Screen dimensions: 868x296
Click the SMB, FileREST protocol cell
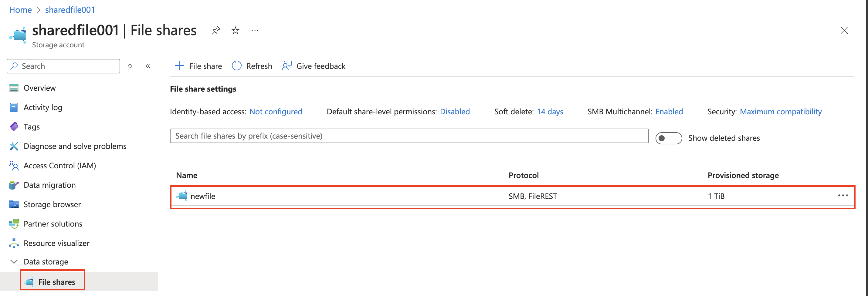(x=533, y=196)
